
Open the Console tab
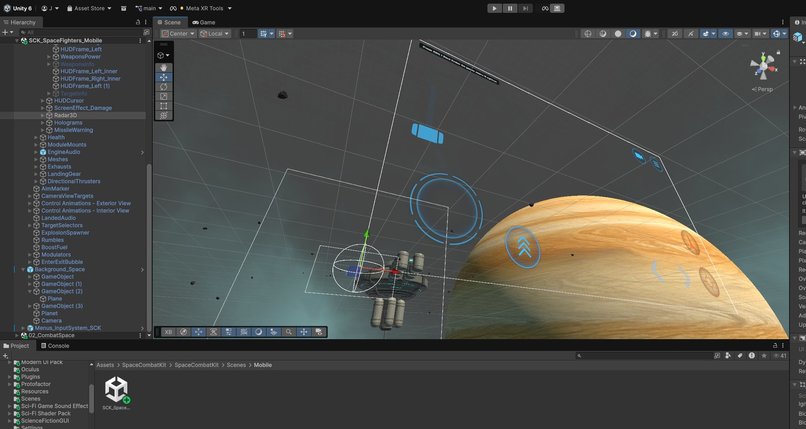coord(55,346)
